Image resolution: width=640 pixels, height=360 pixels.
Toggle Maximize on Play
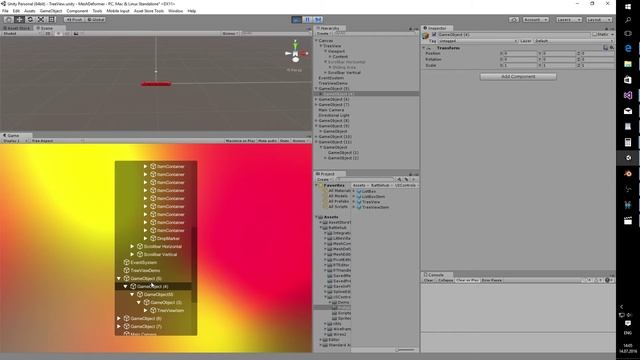point(240,140)
